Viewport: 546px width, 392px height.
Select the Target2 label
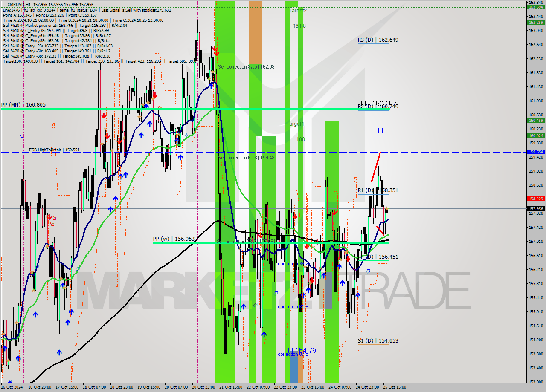pyautogui.click(x=298, y=11)
